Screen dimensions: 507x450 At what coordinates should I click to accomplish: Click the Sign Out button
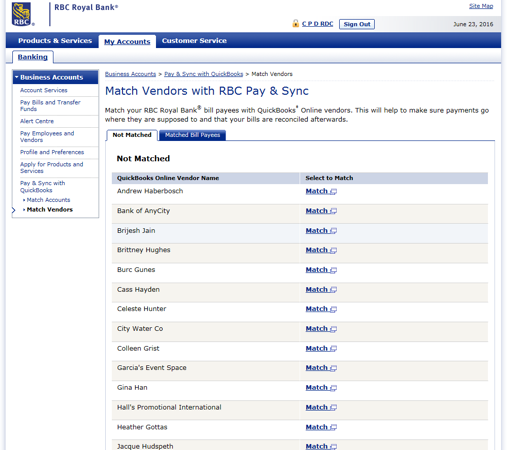pyautogui.click(x=357, y=24)
